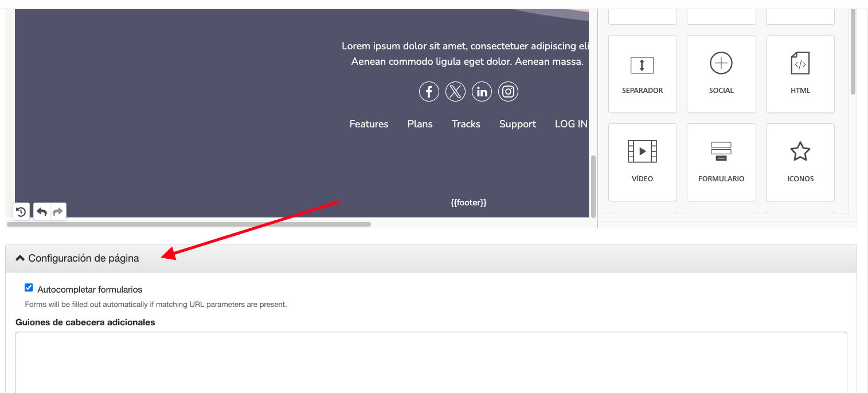Open the Instagram social icon
This screenshot has height=393, width=868.
[508, 92]
